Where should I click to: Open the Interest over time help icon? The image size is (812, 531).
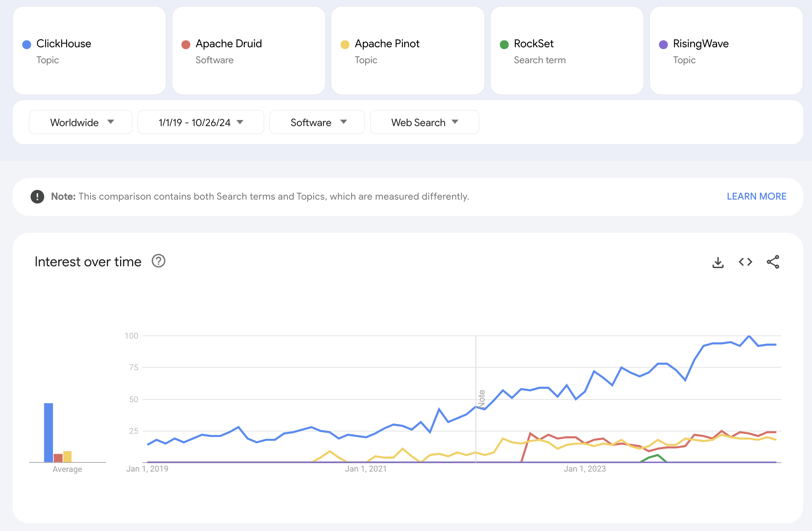[158, 261]
